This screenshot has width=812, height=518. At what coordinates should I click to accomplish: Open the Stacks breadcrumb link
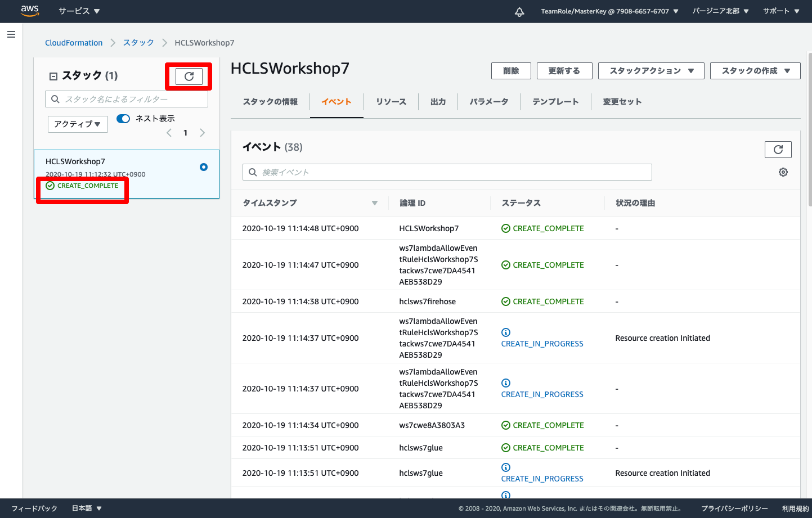(138, 43)
